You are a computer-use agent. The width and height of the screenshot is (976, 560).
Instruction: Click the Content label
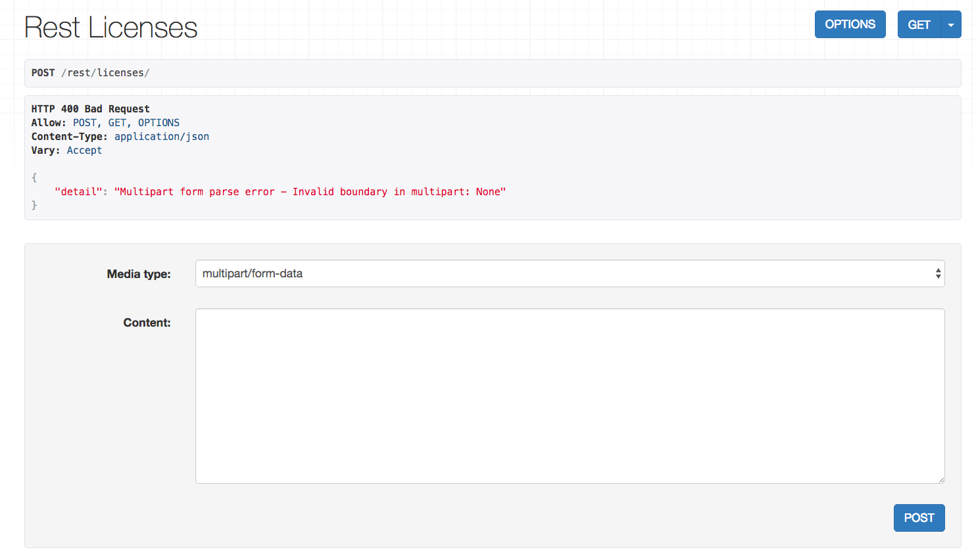pos(147,323)
